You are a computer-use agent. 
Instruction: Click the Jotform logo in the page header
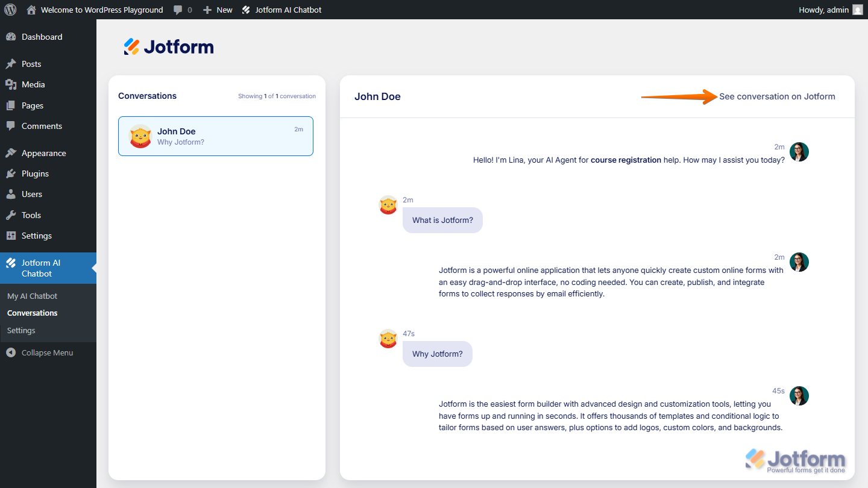(169, 46)
